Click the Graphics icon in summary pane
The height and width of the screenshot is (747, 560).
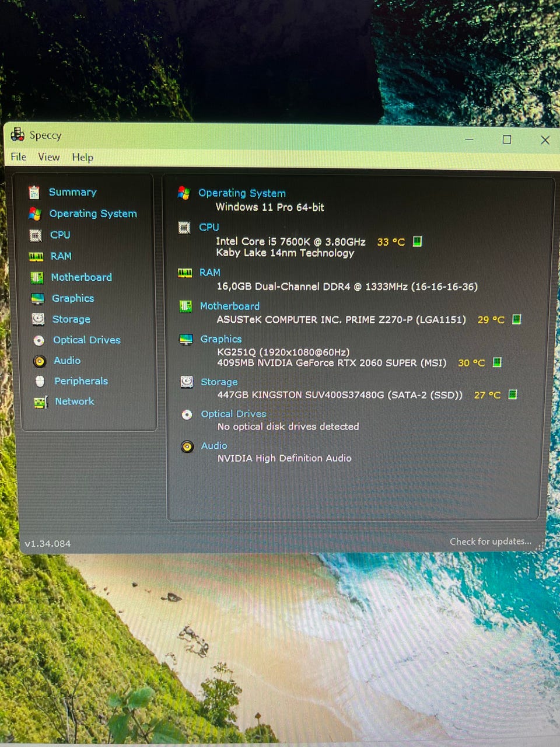click(x=186, y=339)
